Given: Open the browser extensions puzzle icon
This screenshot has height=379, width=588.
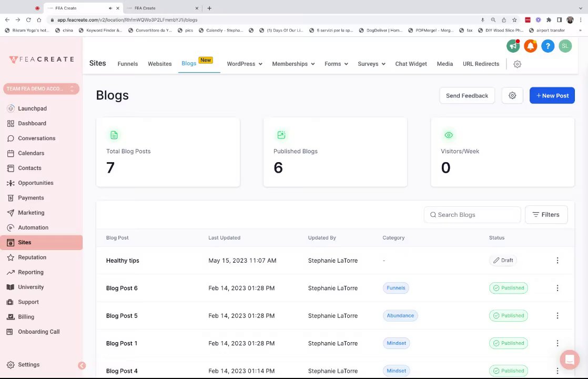Looking at the screenshot, I should click(x=549, y=20).
